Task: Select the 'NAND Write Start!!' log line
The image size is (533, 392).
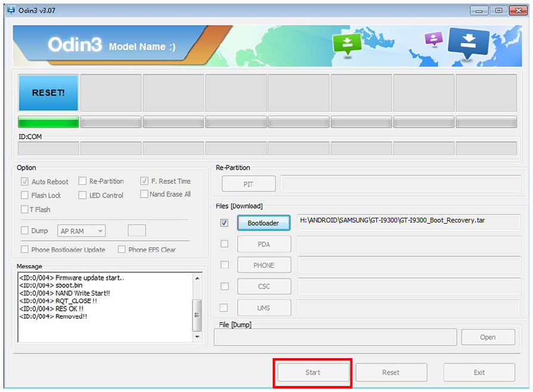Action: point(64,293)
